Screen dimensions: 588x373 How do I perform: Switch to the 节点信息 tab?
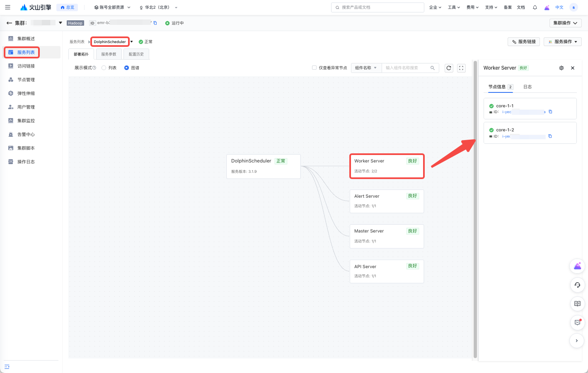pos(501,87)
